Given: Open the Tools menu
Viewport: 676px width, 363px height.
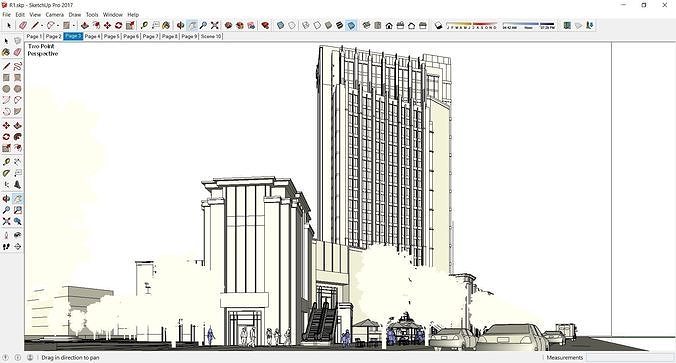Looking at the screenshot, I should pyautogui.click(x=92, y=14).
